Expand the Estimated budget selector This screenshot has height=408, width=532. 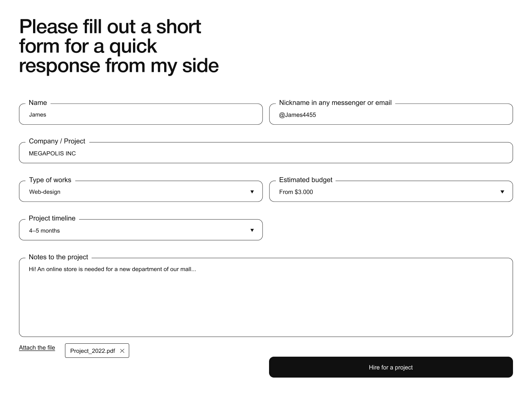pyautogui.click(x=391, y=192)
